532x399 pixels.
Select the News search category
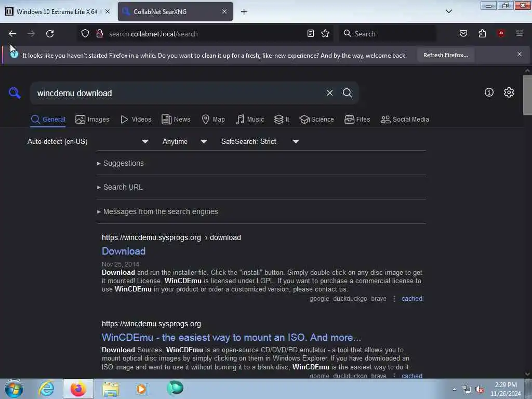176,119
